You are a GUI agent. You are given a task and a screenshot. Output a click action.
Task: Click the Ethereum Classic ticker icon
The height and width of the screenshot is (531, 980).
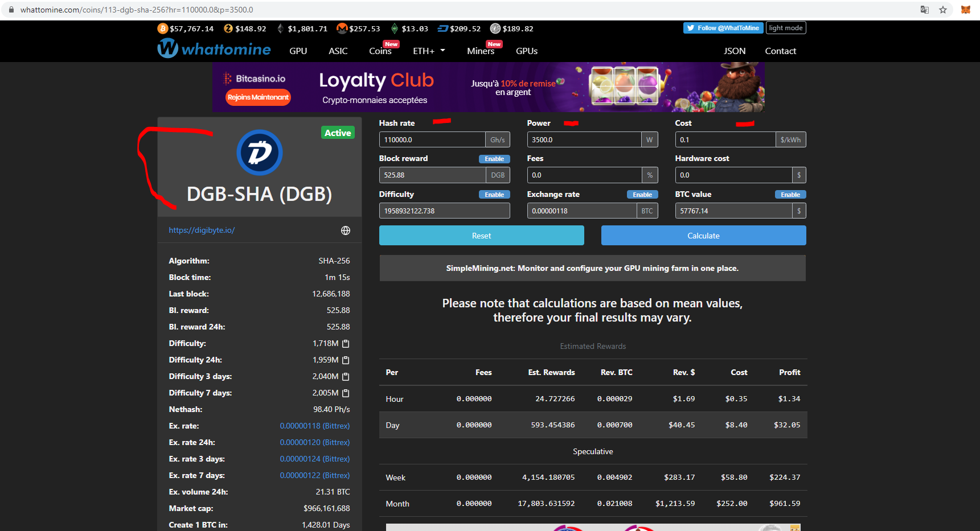coord(395,28)
